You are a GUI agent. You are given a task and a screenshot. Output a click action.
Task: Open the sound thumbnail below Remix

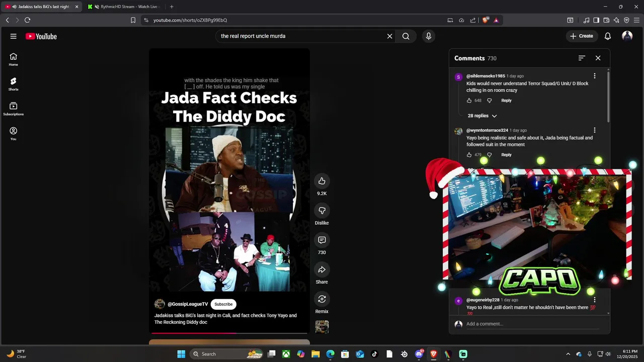click(x=322, y=327)
